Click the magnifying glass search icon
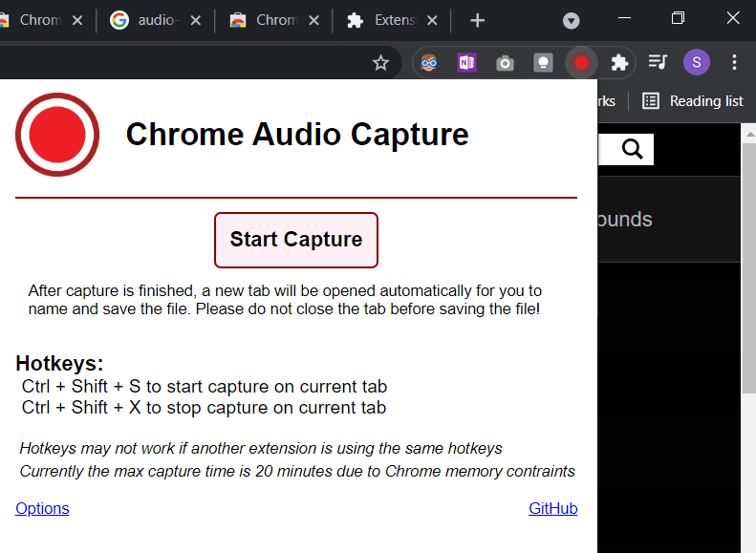This screenshot has width=756, height=553. click(632, 149)
